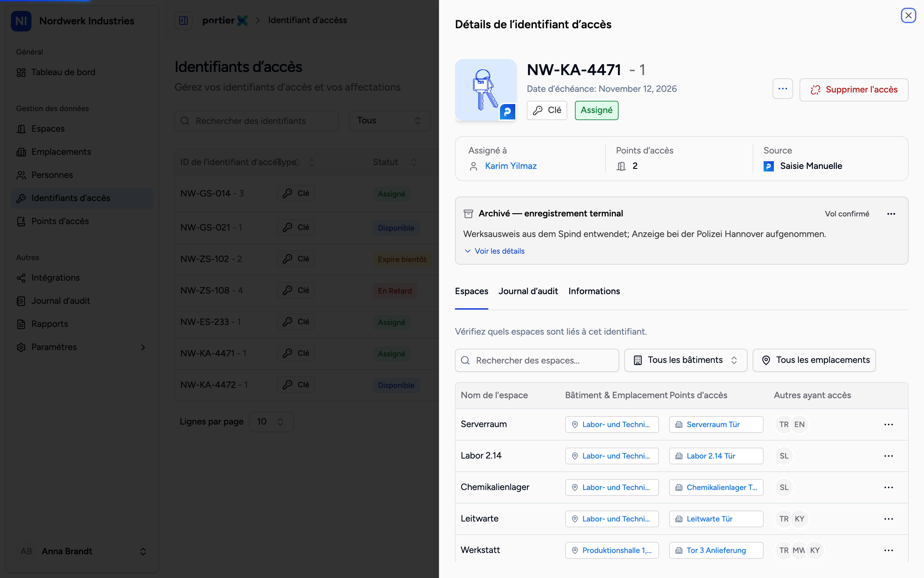Image resolution: width=924 pixels, height=578 pixels.
Task: Change the Lignes par page value
Action: (x=271, y=422)
